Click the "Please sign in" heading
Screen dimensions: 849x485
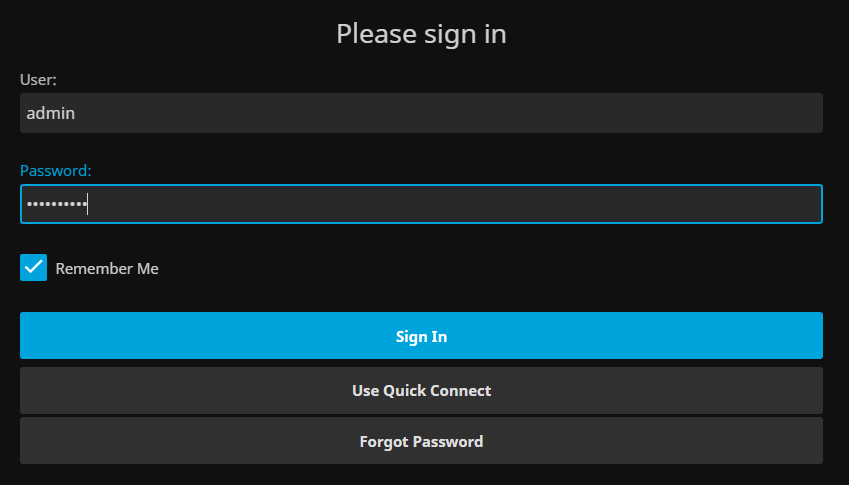pos(421,34)
